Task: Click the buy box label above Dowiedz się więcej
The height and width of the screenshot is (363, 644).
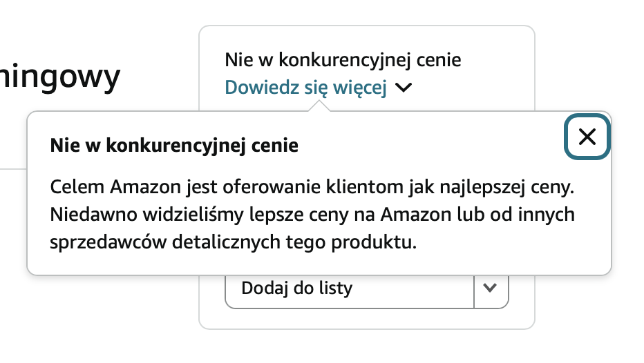Action: point(343,60)
